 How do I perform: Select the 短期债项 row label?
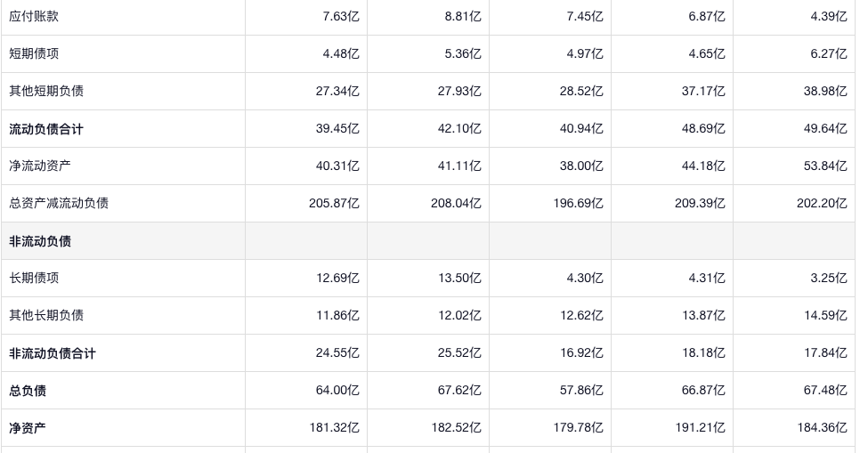[34, 53]
